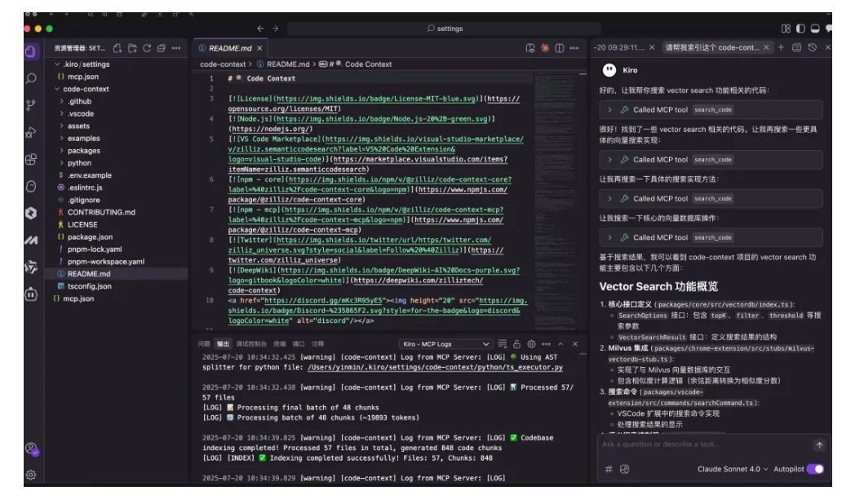Viewport: 864px width, 504px height.
Task: Open the nodejs.org link in README
Action: pyautogui.click(x=272, y=129)
